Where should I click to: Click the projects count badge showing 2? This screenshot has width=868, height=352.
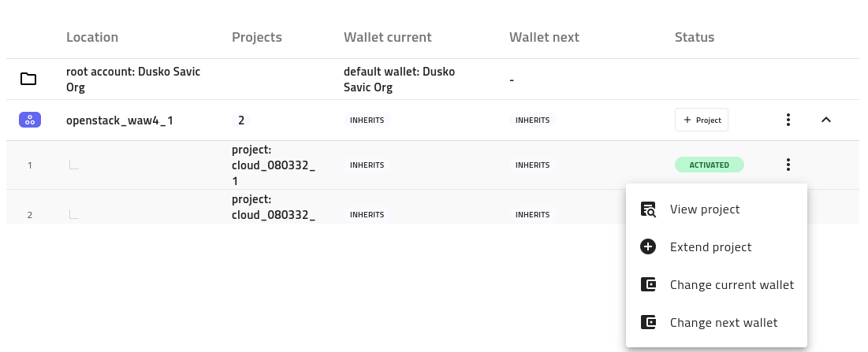click(241, 120)
